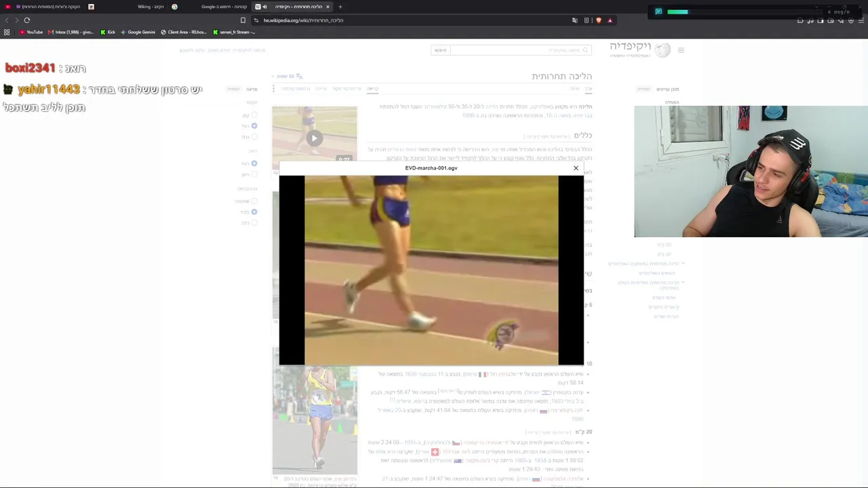The image size is (868, 488).
Task: Hide the תוכן עניינים contents with הסתרה
Action: (644, 89)
